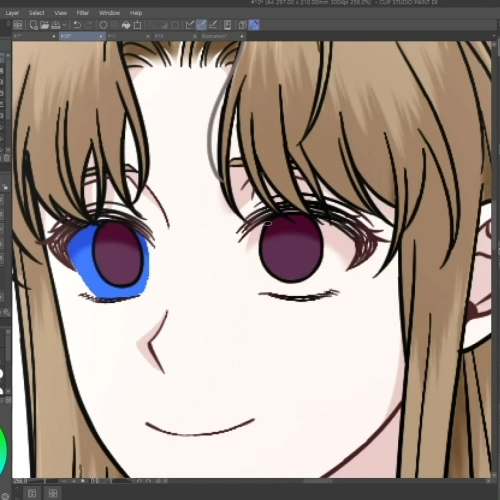Click the Open file folder icon

(45, 25)
